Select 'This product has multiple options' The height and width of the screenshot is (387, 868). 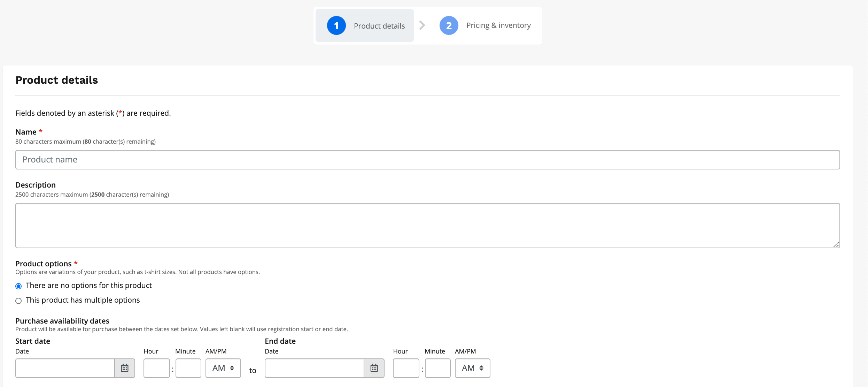(18, 301)
